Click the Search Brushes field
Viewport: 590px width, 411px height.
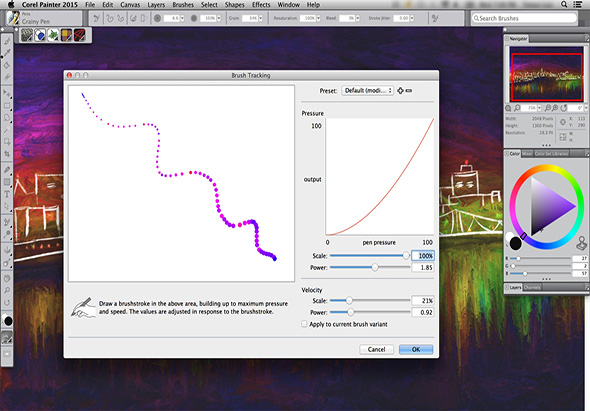pyautogui.click(x=524, y=18)
